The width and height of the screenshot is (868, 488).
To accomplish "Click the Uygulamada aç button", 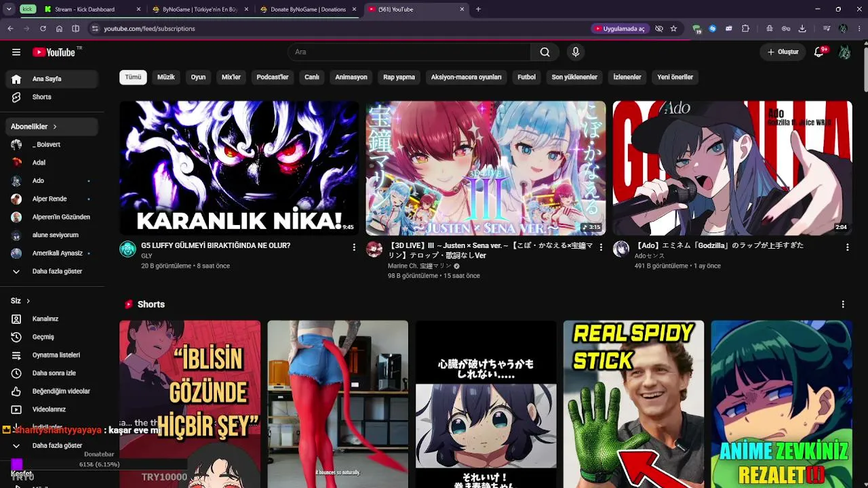I will [618, 28].
